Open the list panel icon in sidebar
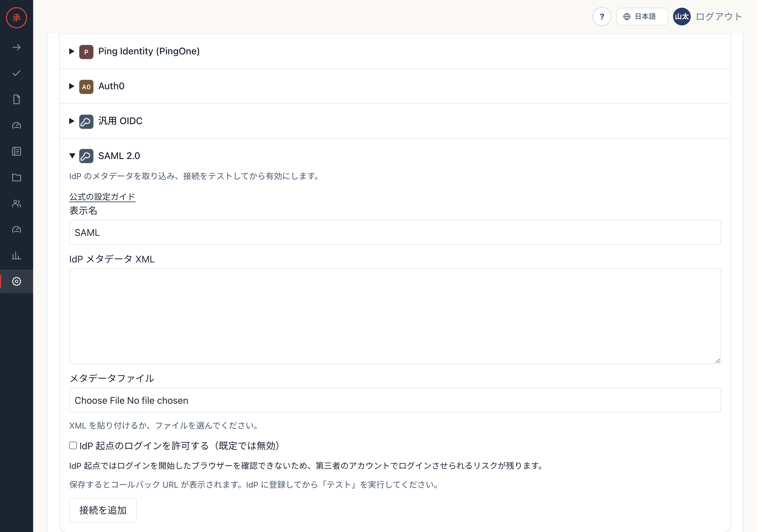 [17, 151]
